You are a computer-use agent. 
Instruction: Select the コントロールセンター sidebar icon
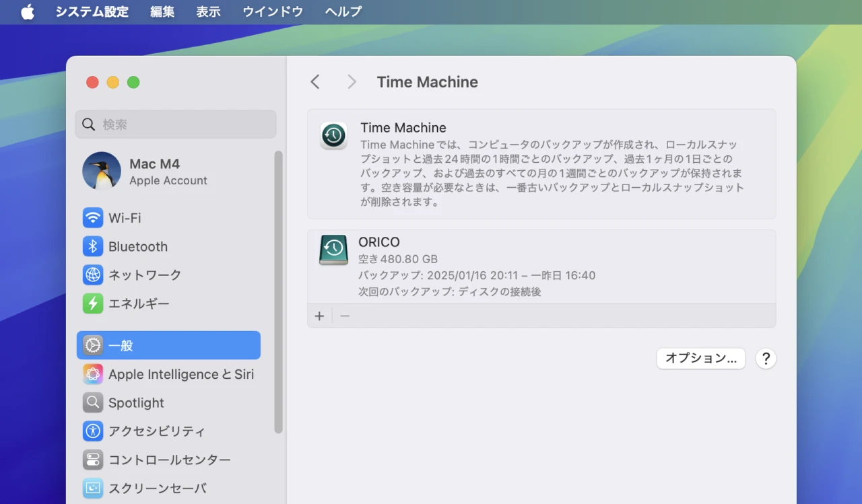click(x=93, y=460)
